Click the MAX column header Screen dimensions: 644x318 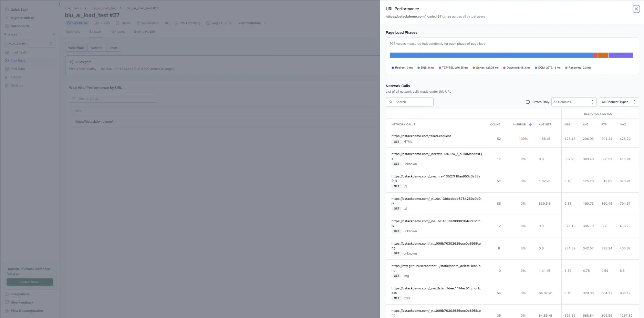[623, 124]
